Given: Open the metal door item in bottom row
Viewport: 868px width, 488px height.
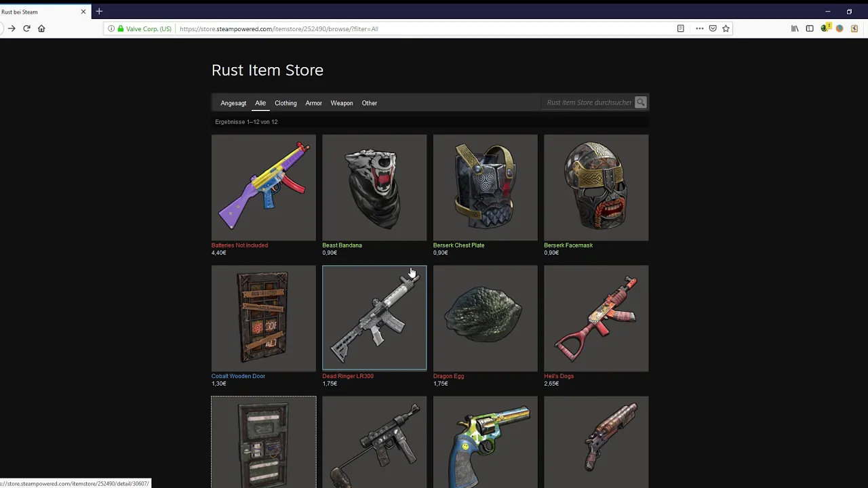Looking at the screenshot, I should coord(264,442).
